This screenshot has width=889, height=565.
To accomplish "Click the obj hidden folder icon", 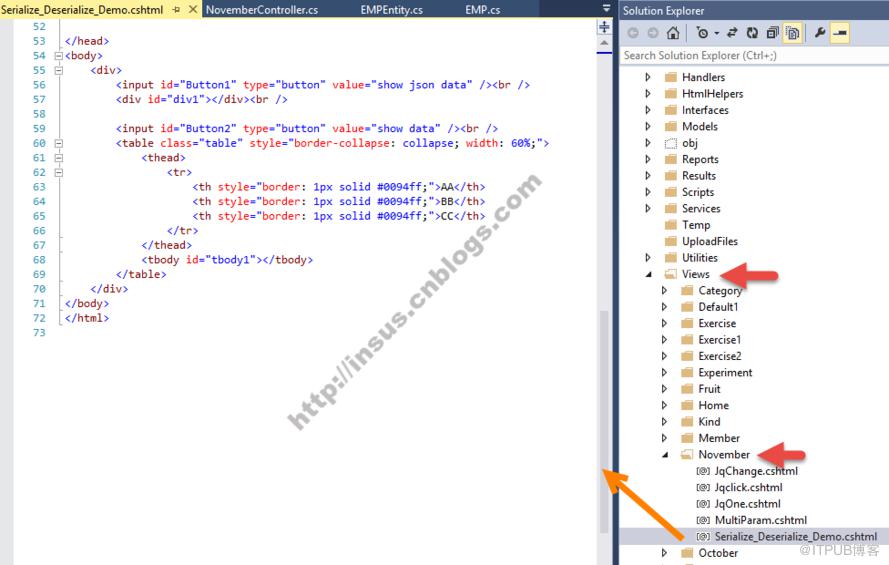I will [671, 143].
